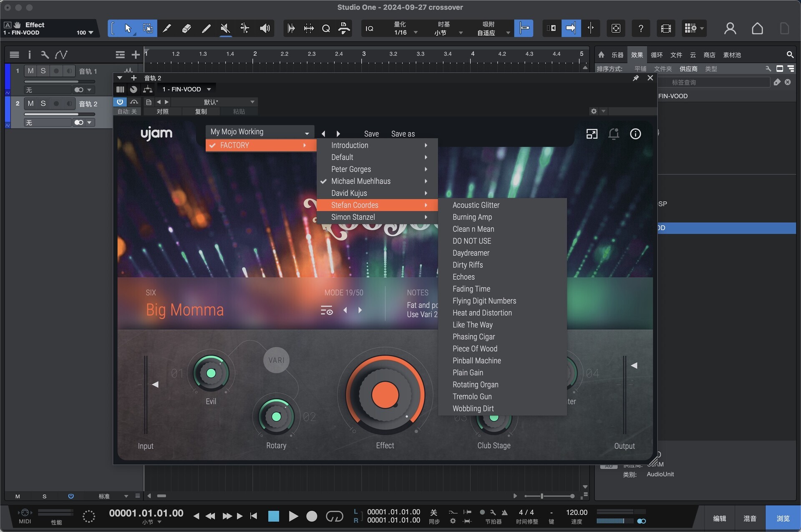Screen dimensions: 801x532
Task: Open ujam info icon
Action: (x=635, y=134)
